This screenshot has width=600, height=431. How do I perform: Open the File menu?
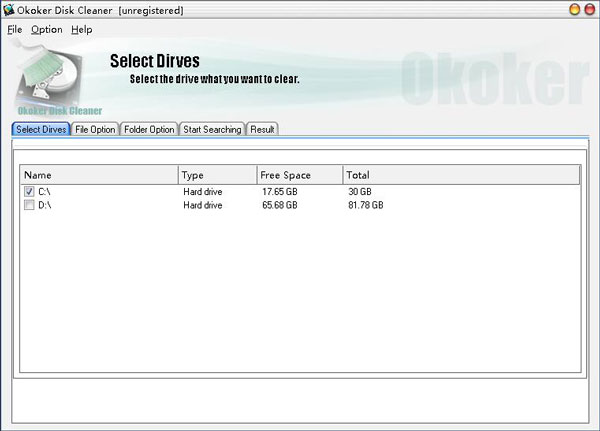15,29
